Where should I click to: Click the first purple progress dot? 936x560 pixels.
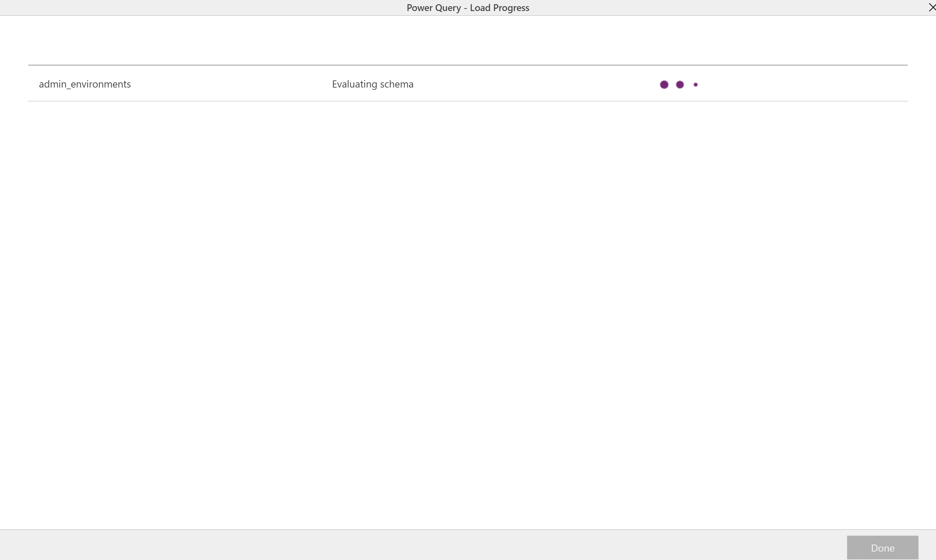coord(664,84)
